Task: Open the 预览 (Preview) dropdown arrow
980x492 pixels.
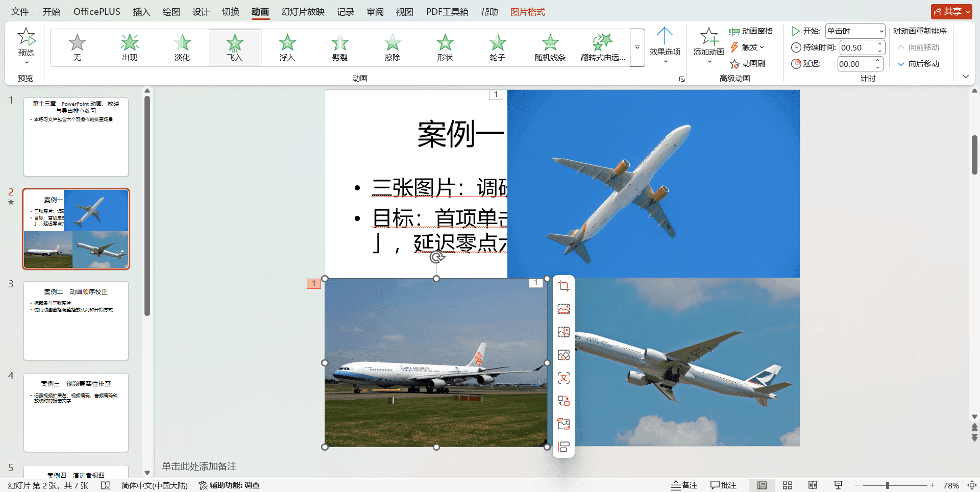Action: tap(26, 62)
